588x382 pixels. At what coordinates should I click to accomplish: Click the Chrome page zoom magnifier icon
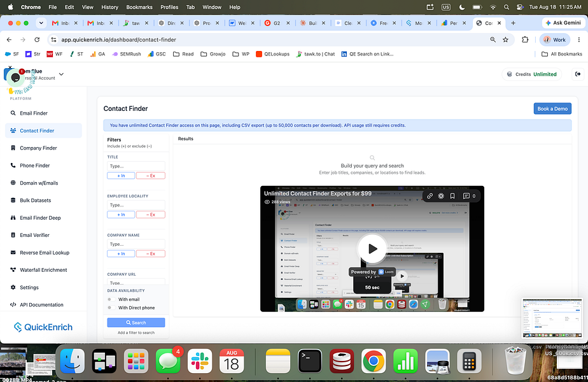pyautogui.click(x=493, y=39)
